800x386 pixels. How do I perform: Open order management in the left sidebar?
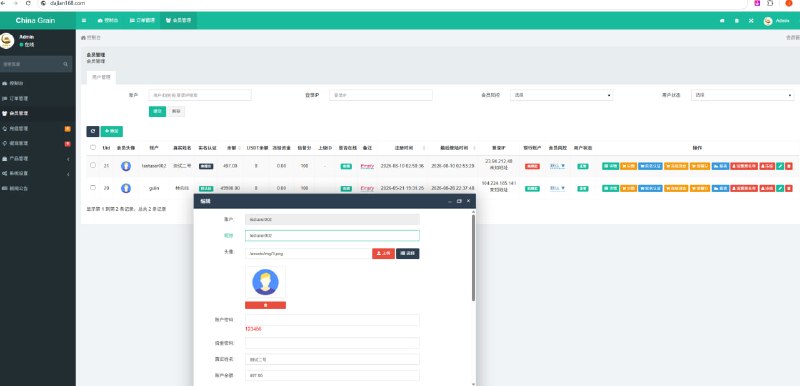(x=38, y=98)
